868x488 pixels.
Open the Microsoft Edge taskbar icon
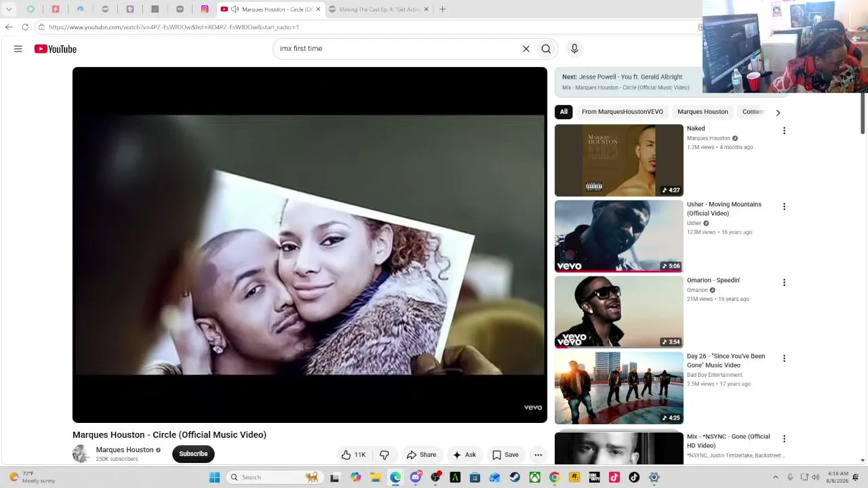tap(395, 477)
